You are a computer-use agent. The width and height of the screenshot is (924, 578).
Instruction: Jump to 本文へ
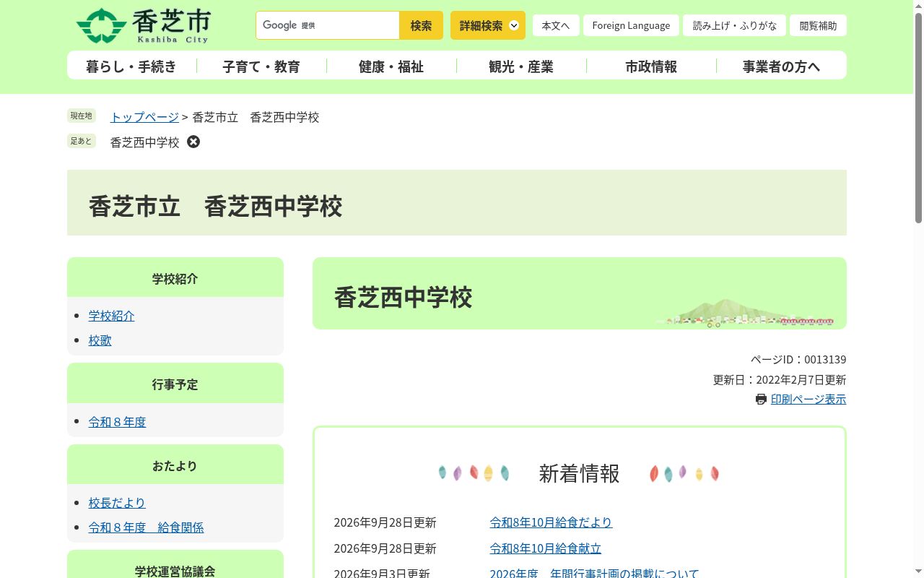tap(556, 25)
